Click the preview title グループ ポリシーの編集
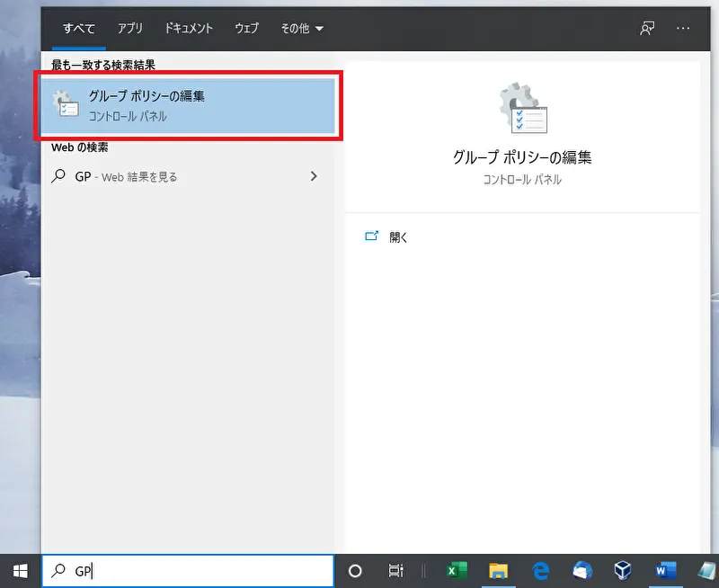719x588 pixels. (x=522, y=157)
